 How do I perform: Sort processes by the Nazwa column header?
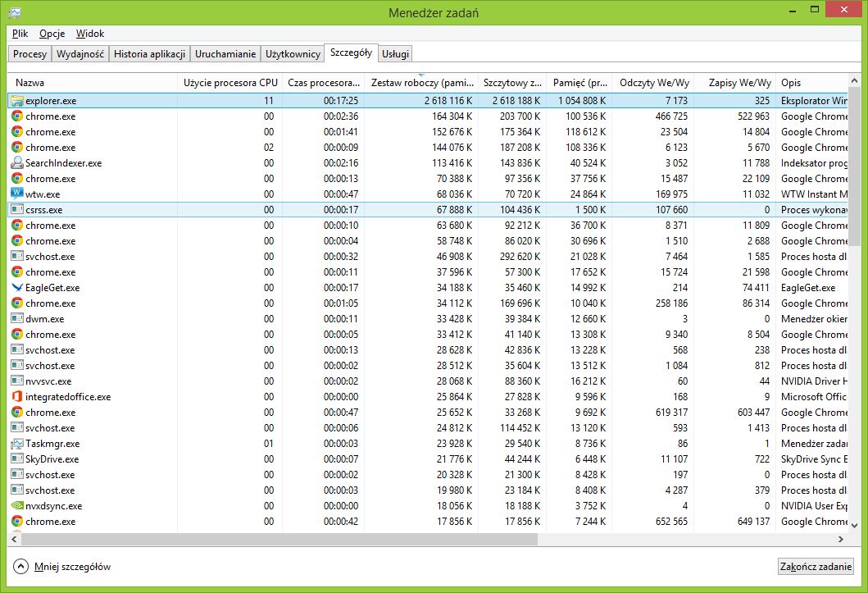pos(29,82)
